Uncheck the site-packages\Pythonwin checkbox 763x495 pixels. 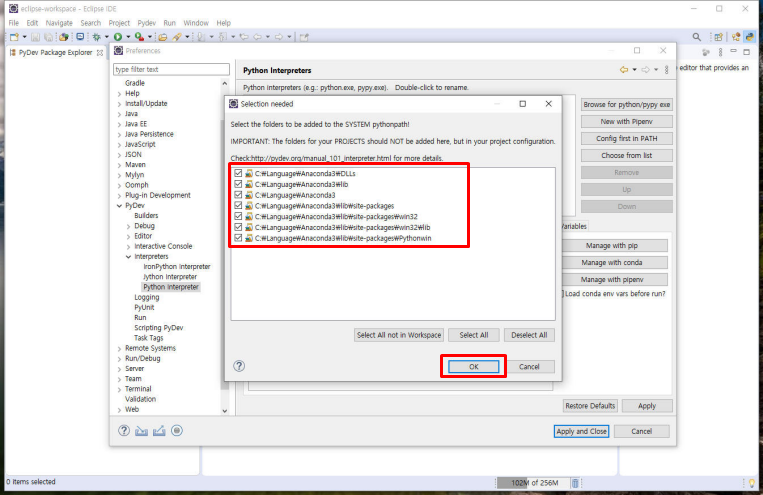tap(238, 238)
